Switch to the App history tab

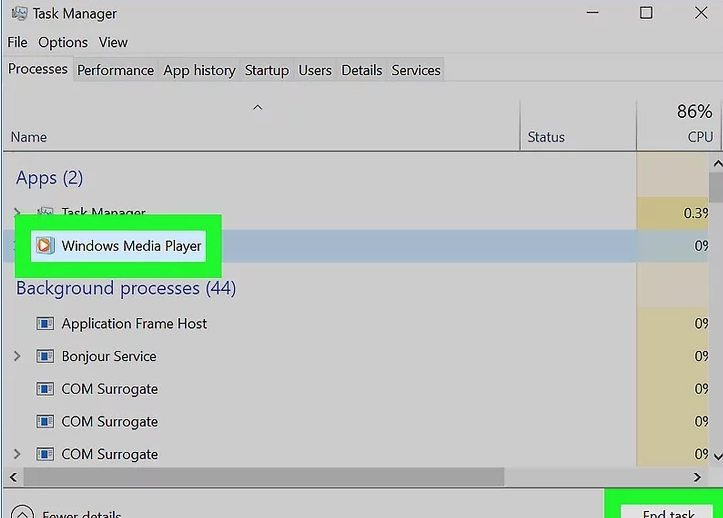click(x=199, y=70)
